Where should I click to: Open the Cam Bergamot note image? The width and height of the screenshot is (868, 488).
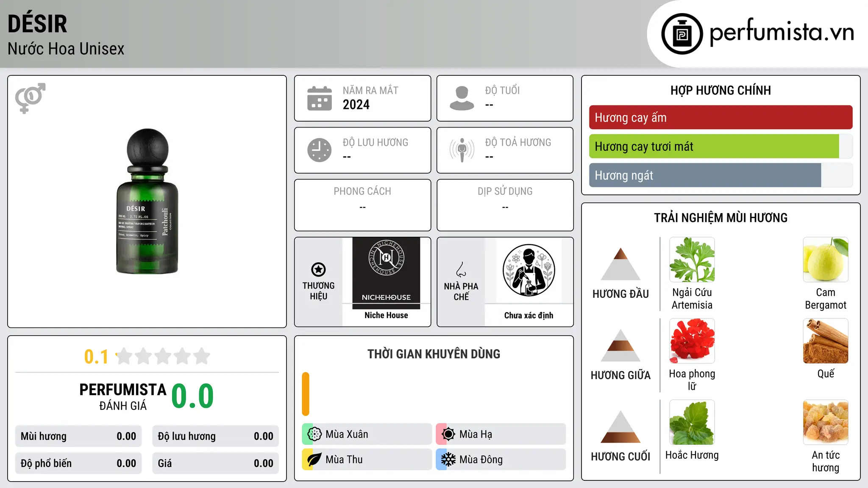(826, 260)
